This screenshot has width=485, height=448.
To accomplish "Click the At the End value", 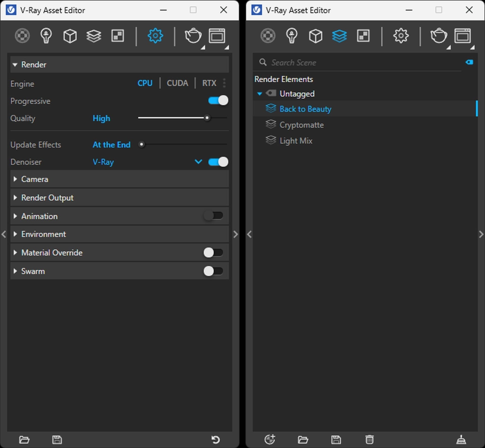I will tap(111, 145).
